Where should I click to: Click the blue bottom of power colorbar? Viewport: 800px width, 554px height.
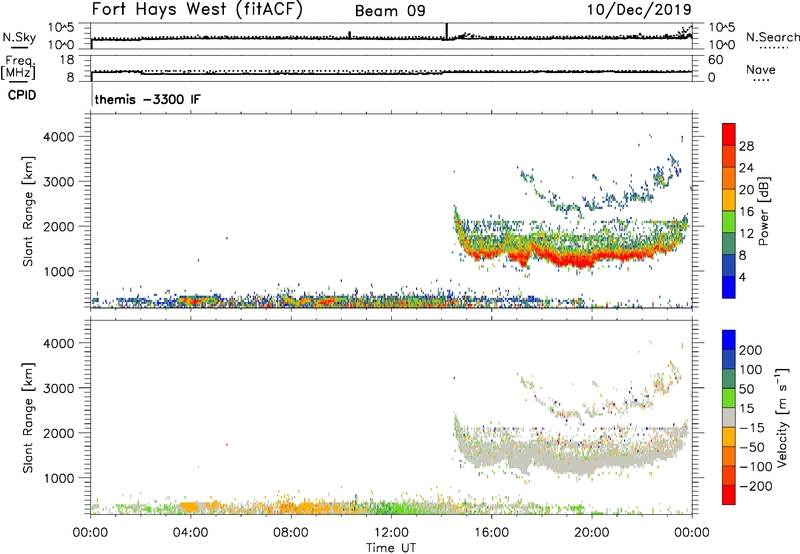coord(729,287)
